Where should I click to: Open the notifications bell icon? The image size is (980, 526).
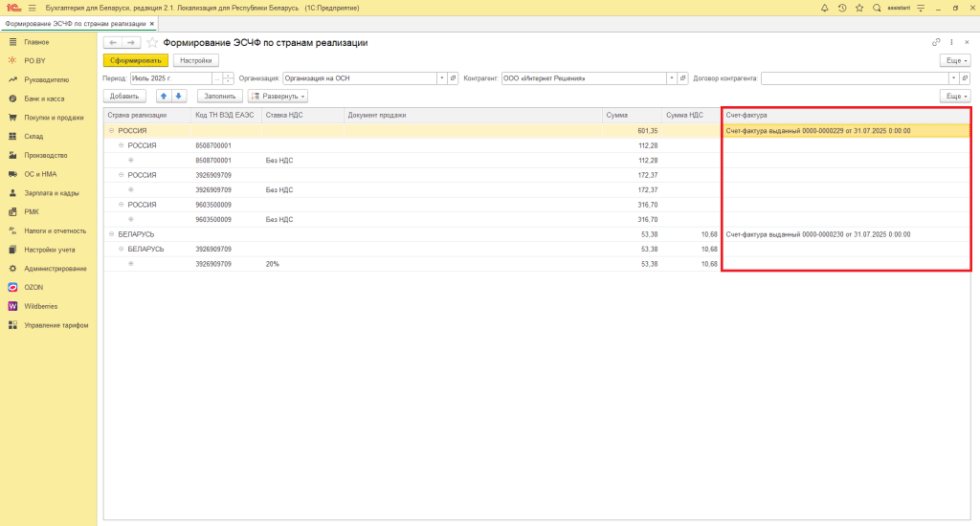pos(826,8)
